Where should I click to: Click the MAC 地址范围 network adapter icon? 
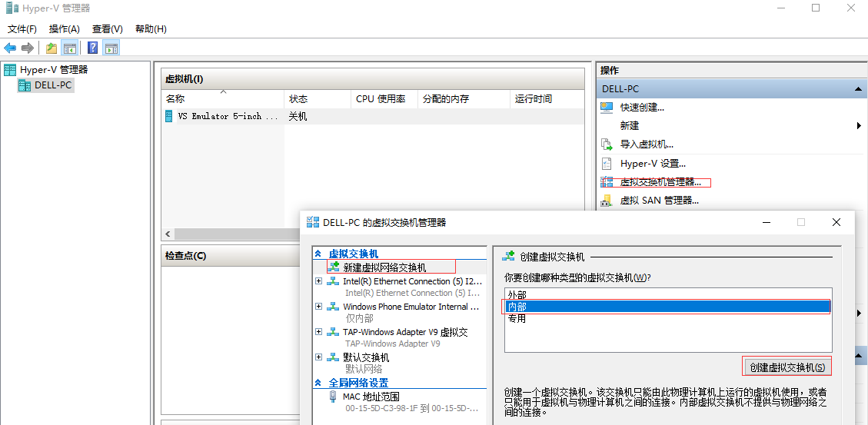pyautogui.click(x=333, y=397)
